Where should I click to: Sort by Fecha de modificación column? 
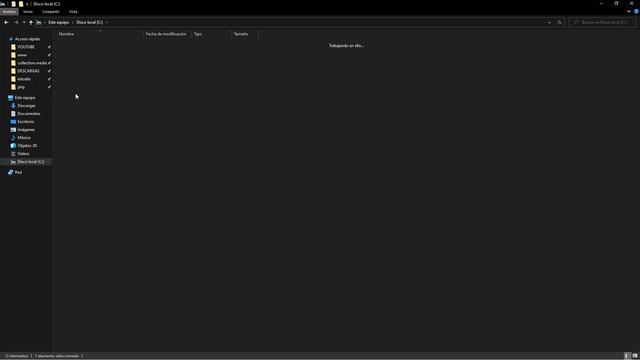pyautogui.click(x=166, y=34)
